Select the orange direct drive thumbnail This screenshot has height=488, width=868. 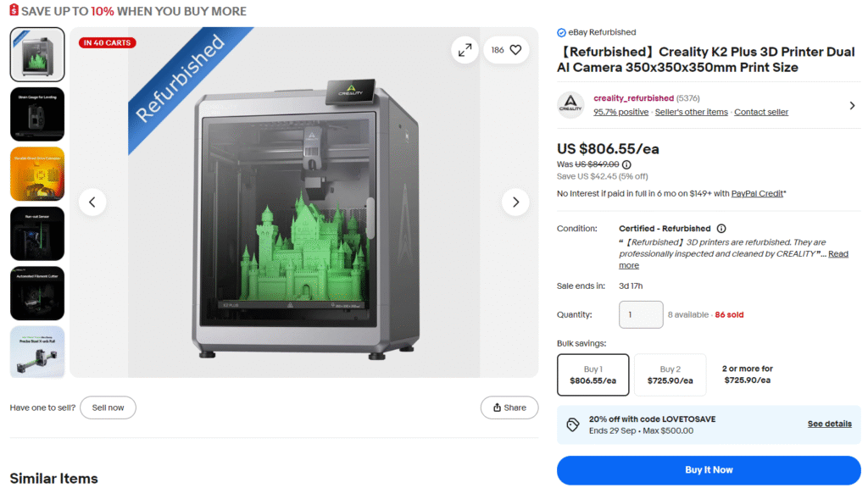pyautogui.click(x=37, y=175)
